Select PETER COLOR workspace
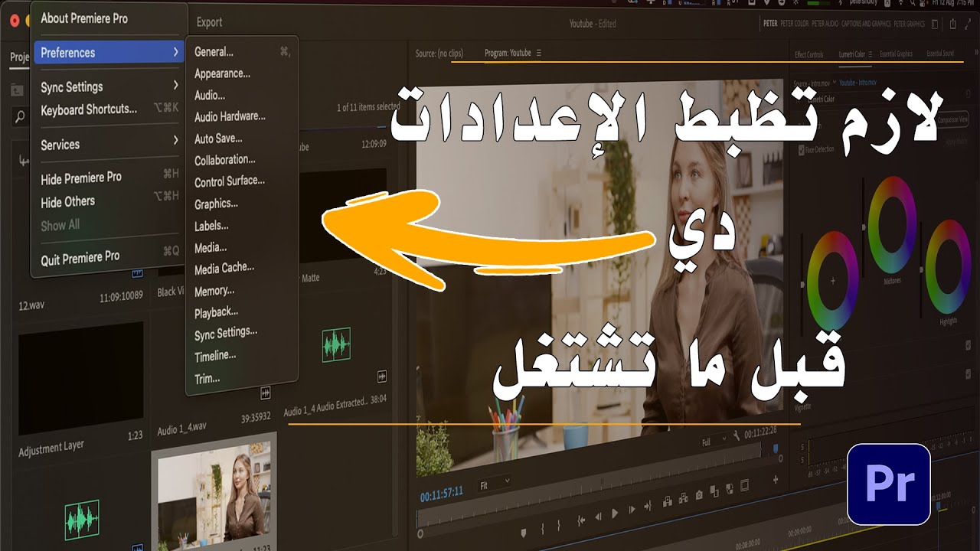Screen dimensions: 980x551 795,24
